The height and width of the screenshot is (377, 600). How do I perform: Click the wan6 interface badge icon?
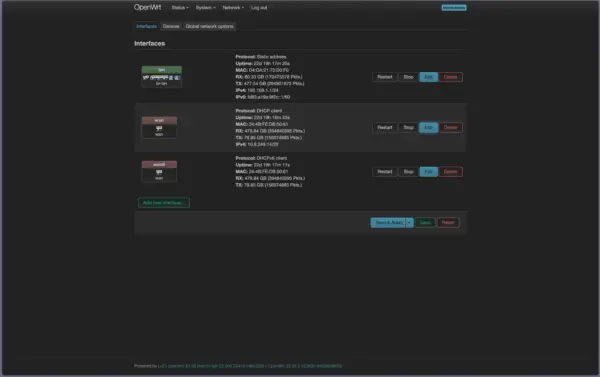pos(159,171)
